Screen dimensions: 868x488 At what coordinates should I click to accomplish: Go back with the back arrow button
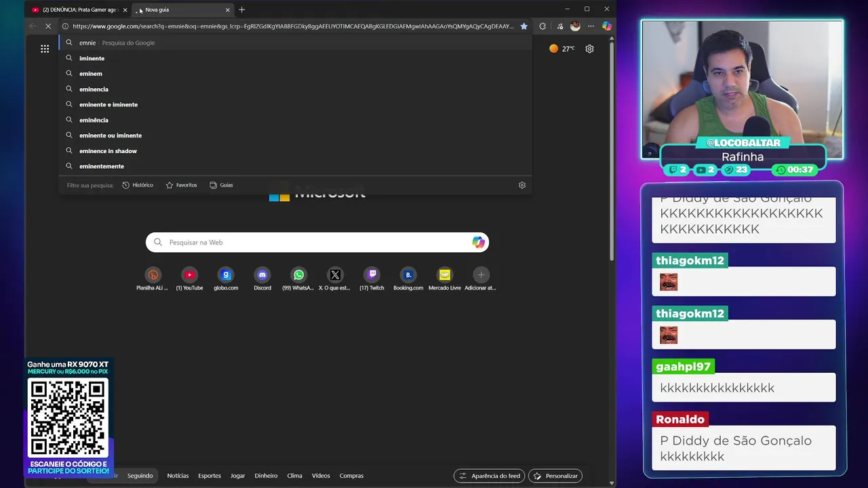(33, 26)
